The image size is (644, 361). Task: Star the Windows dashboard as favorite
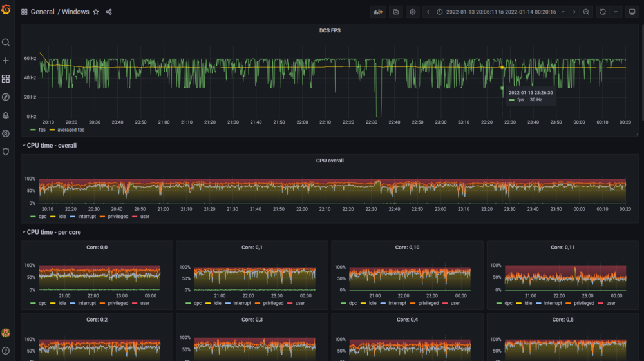(x=96, y=12)
